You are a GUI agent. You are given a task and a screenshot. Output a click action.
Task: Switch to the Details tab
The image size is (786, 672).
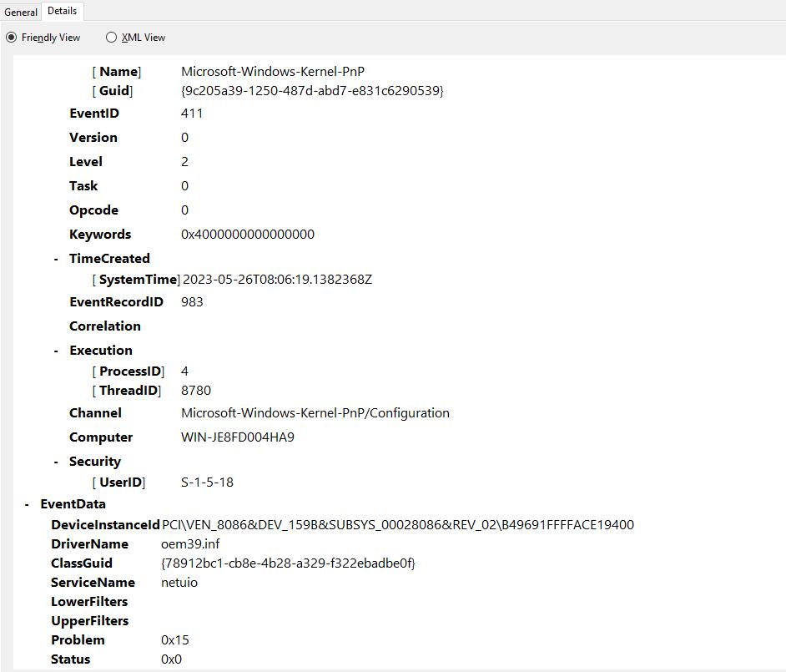62,12
